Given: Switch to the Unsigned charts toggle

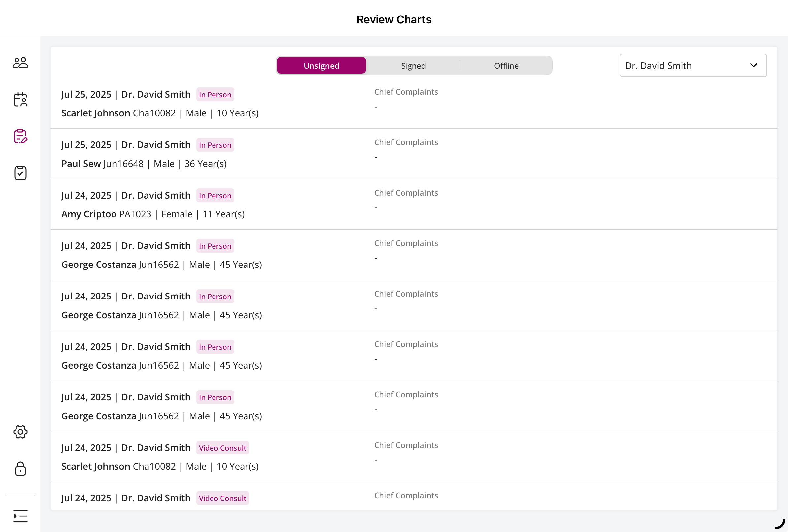Looking at the screenshot, I should pyautogui.click(x=321, y=65).
